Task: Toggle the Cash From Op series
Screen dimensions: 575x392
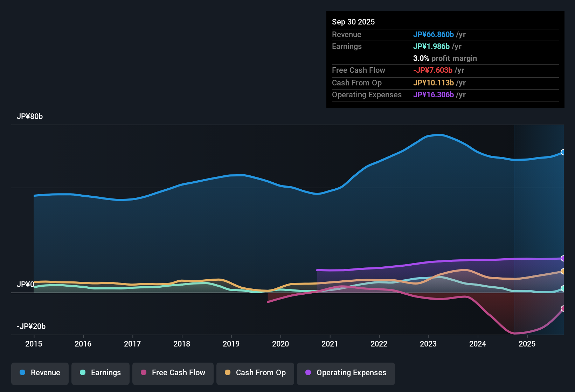Action: point(255,373)
